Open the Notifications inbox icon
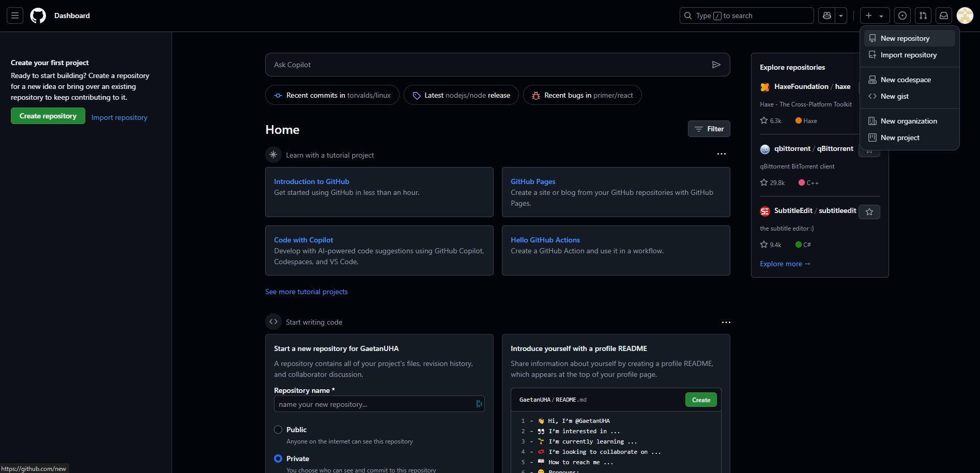The image size is (980, 473). point(943,16)
